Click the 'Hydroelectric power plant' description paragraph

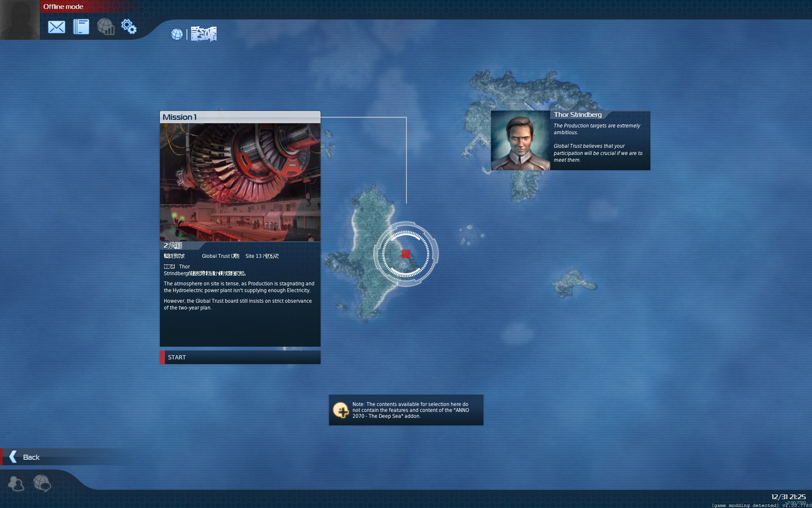(239, 287)
